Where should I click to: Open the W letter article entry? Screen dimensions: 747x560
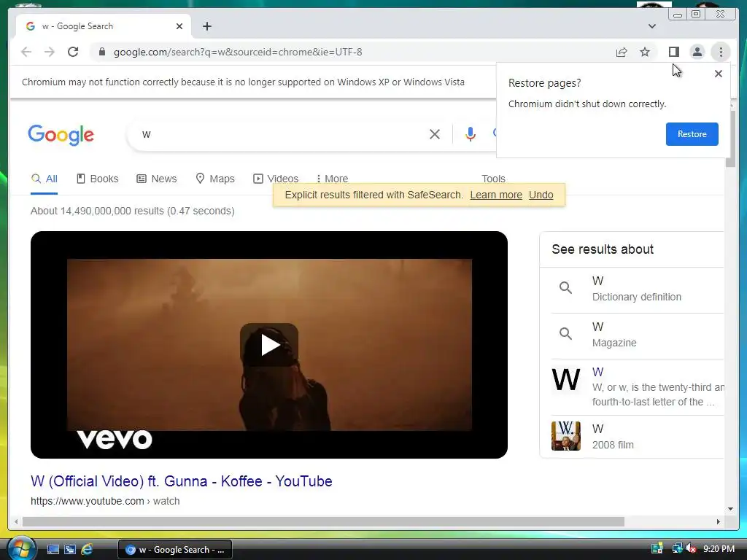pyautogui.click(x=637, y=386)
